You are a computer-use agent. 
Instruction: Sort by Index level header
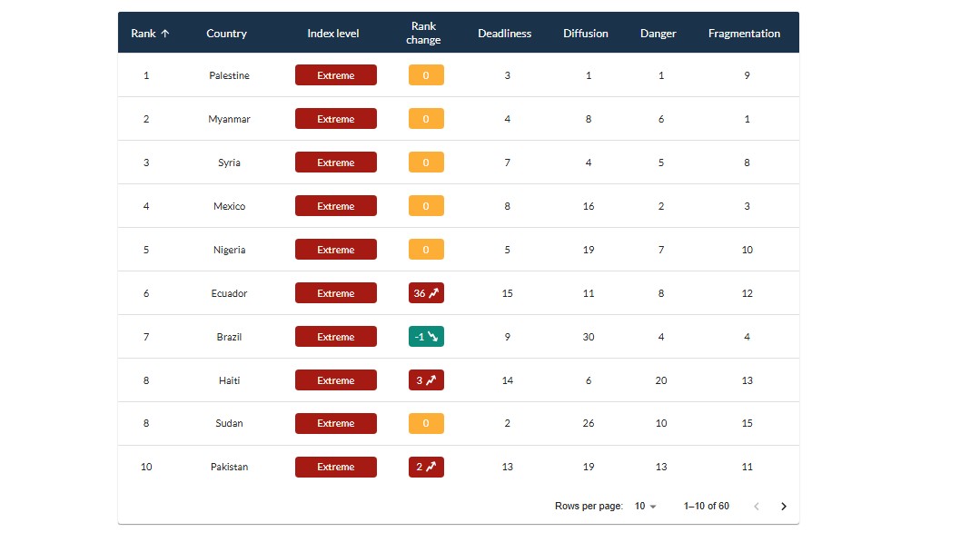[x=333, y=34]
